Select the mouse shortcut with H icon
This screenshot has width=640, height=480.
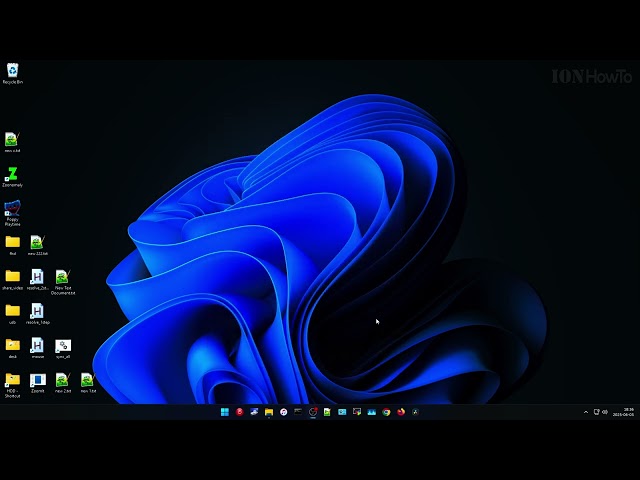38,348
